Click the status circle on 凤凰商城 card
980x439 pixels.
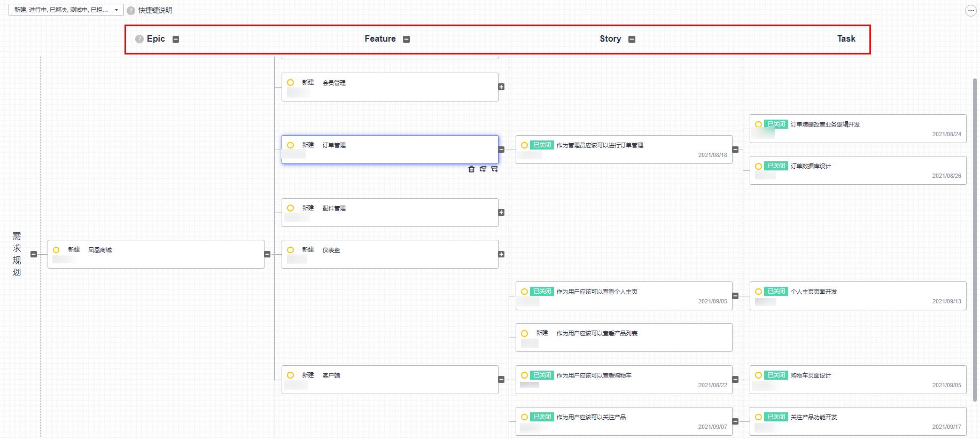tap(56, 250)
